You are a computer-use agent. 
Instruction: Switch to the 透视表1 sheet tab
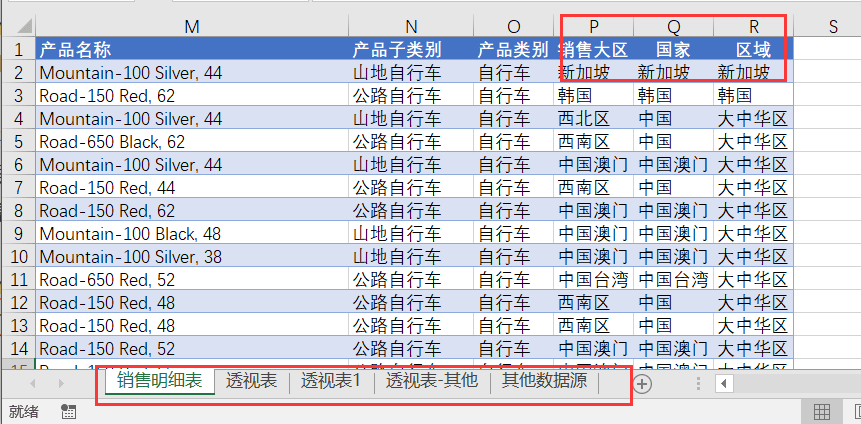[x=331, y=380]
